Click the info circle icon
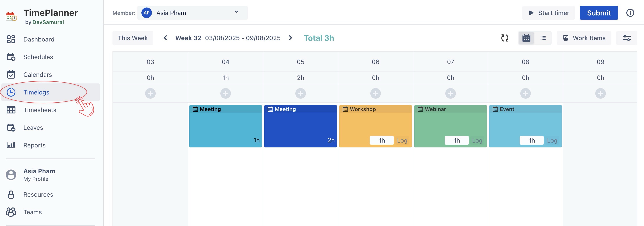Screen dimensions: 644x226 (630, 13)
